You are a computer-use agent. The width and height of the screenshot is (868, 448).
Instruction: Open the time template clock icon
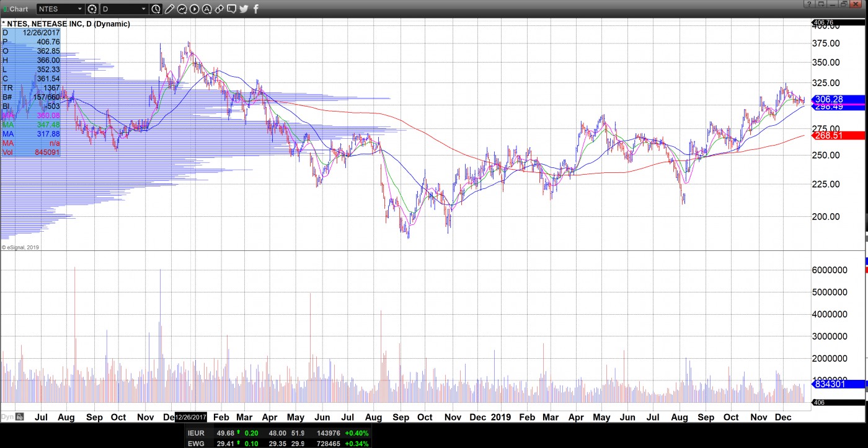click(x=156, y=9)
